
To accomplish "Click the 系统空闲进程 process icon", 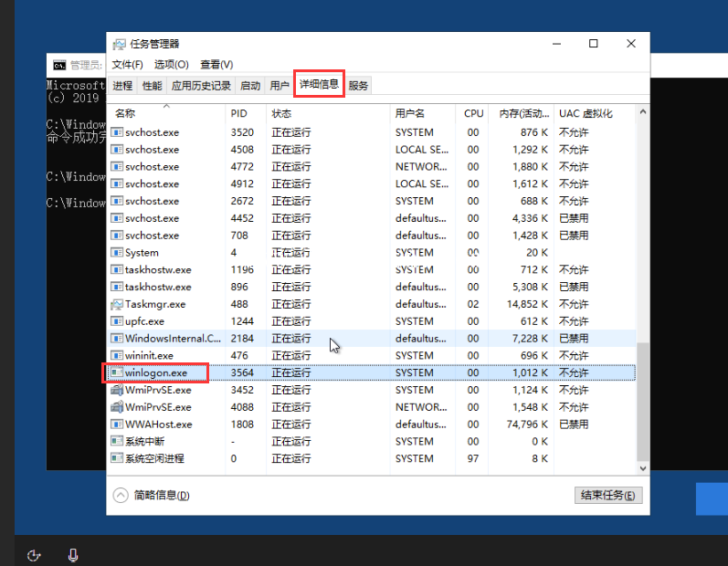I will [x=117, y=458].
